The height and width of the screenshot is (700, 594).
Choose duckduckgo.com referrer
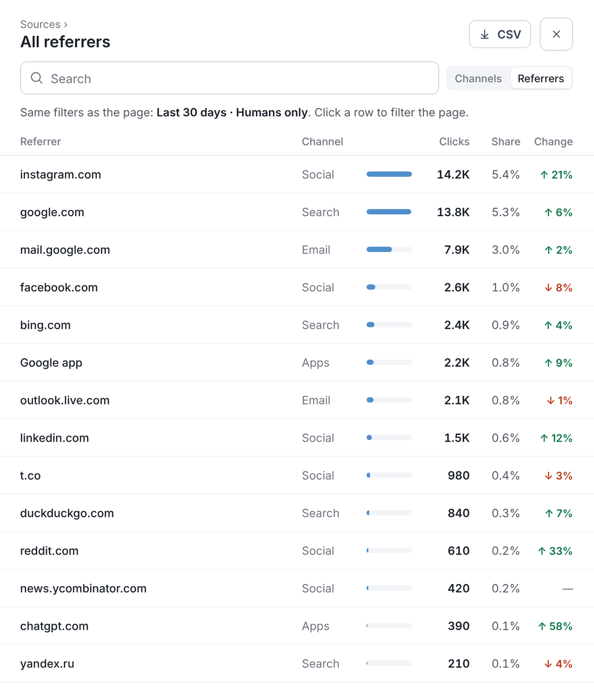click(297, 513)
